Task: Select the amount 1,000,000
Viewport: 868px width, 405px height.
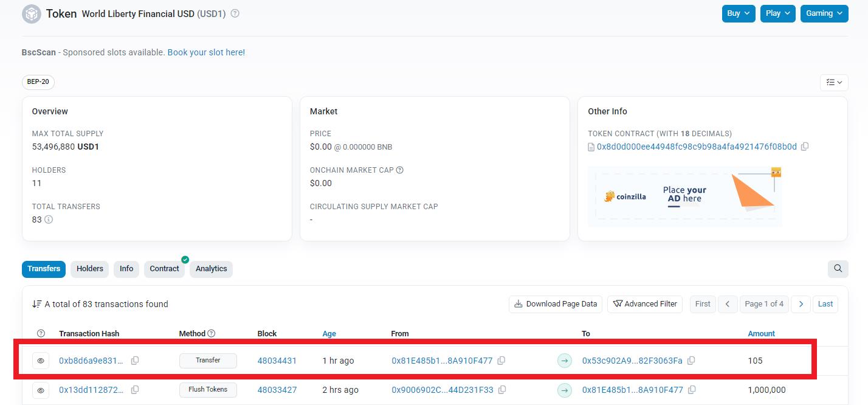Action: point(766,390)
